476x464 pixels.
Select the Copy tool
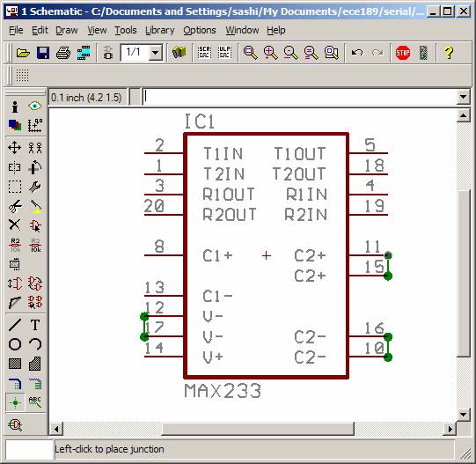pos(35,148)
